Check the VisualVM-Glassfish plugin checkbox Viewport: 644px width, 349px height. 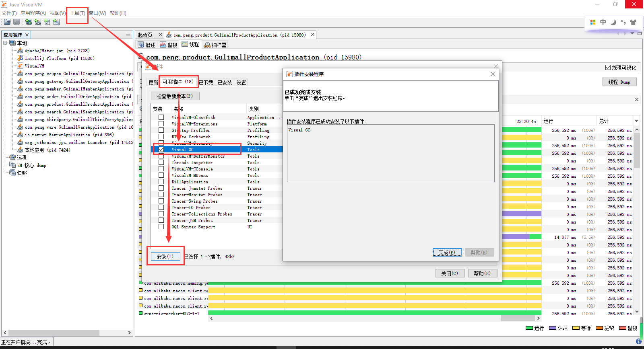161,117
